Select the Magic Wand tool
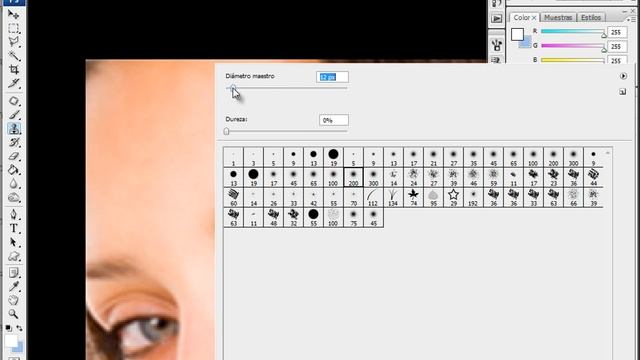Image resolution: width=640 pixels, height=360 pixels. click(x=14, y=56)
